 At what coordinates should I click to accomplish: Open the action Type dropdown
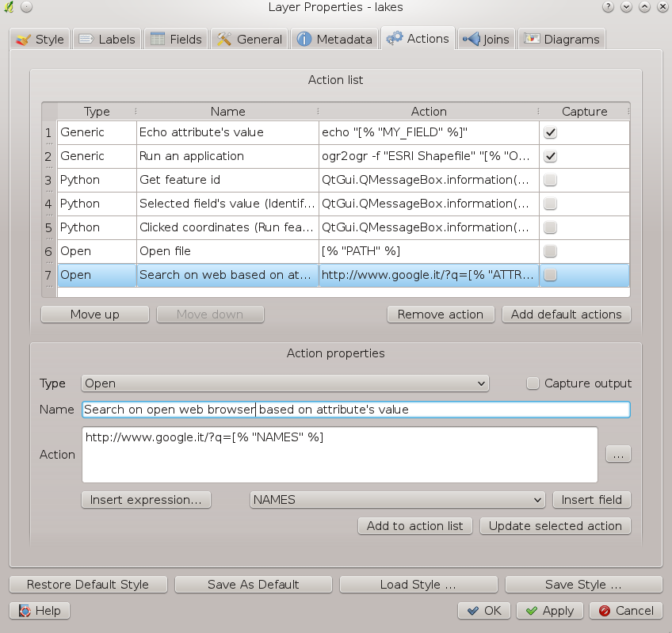[285, 383]
